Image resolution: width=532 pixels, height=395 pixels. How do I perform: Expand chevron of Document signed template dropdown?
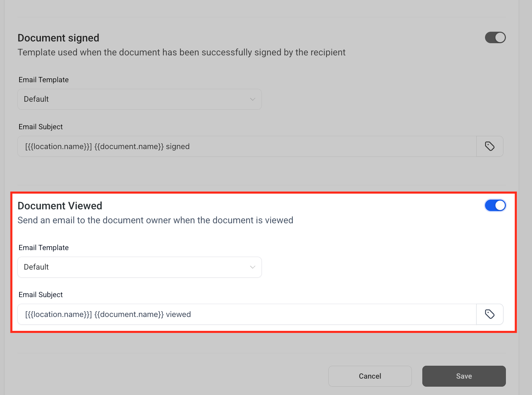point(253,99)
